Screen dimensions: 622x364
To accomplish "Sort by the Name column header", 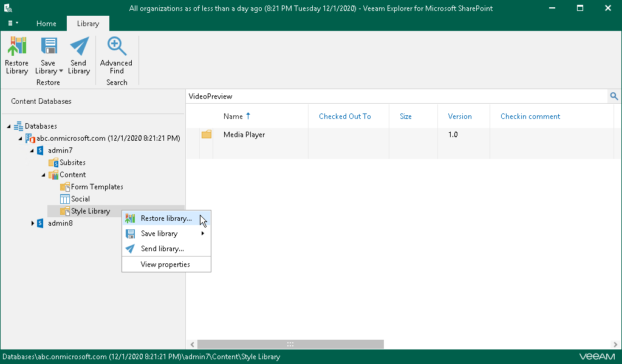I will (233, 116).
